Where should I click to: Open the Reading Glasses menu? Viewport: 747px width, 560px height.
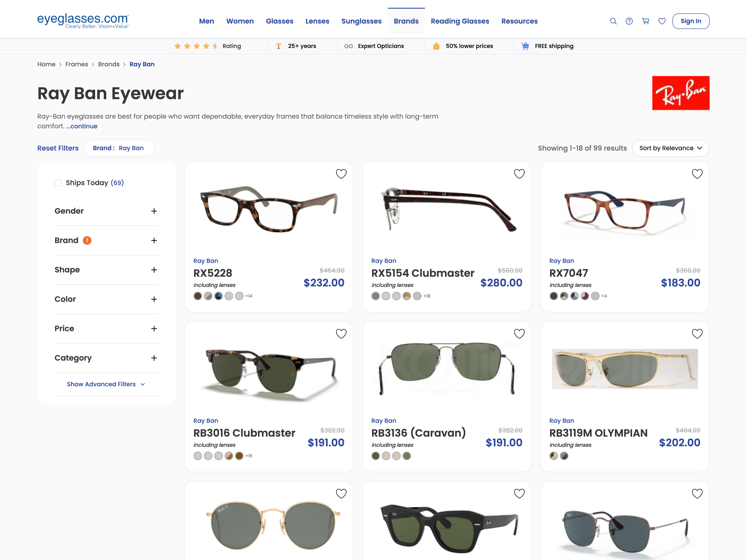tap(460, 21)
